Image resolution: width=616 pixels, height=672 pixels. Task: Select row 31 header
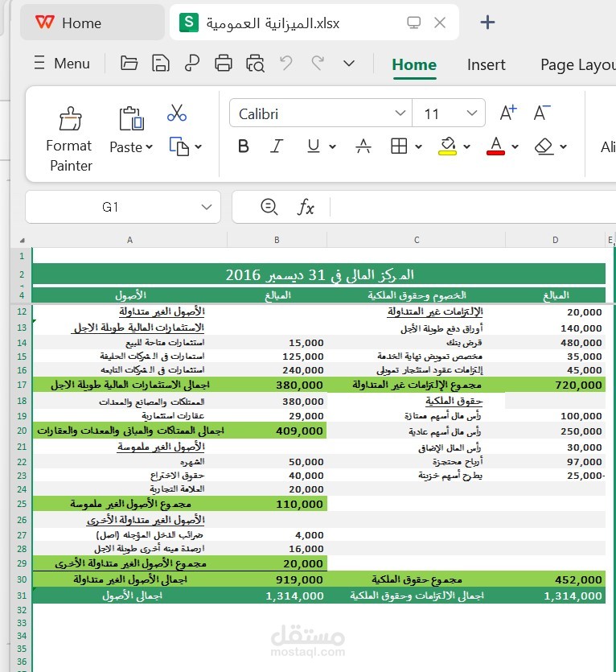(22, 596)
